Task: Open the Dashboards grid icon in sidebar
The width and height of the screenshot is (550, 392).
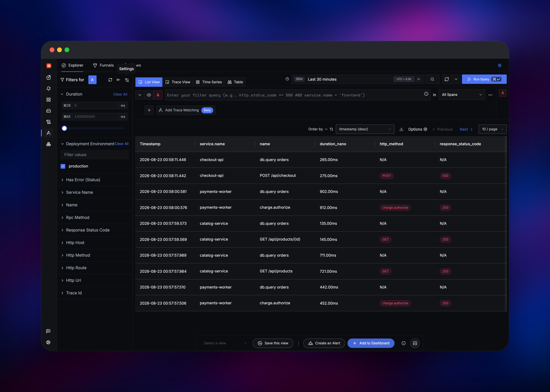Action: click(x=49, y=100)
